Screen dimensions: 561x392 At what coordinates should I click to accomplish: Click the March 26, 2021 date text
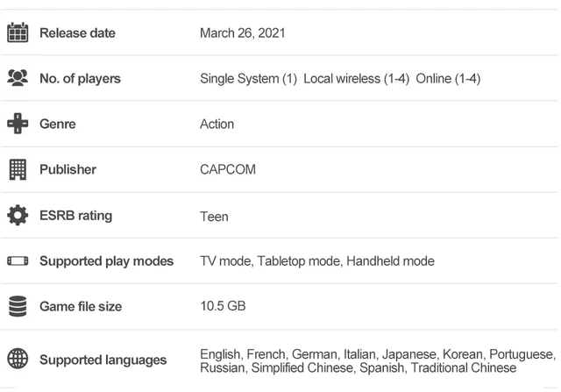point(243,33)
